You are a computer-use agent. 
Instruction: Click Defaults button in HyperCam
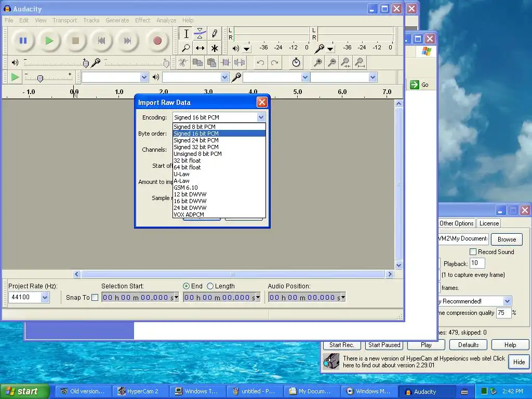click(468, 345)
